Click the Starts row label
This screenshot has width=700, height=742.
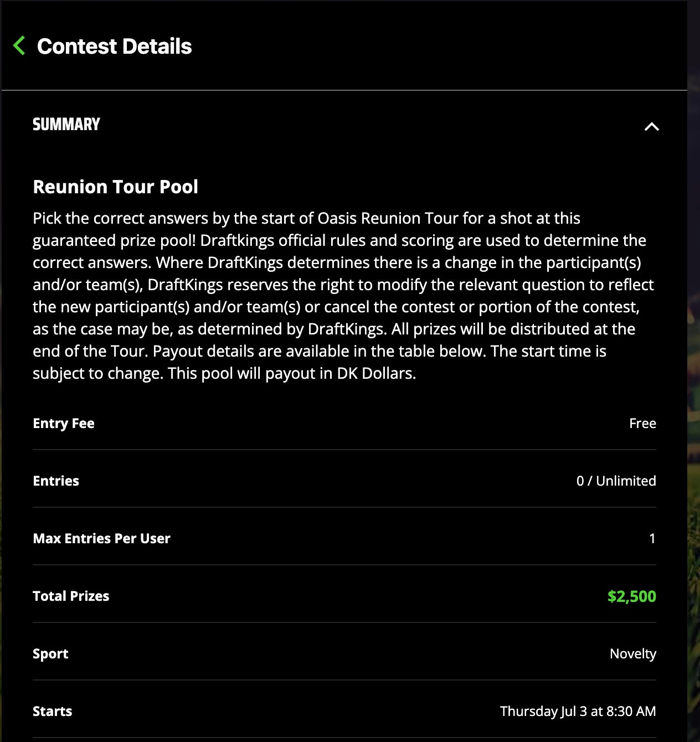pos(53,712)
